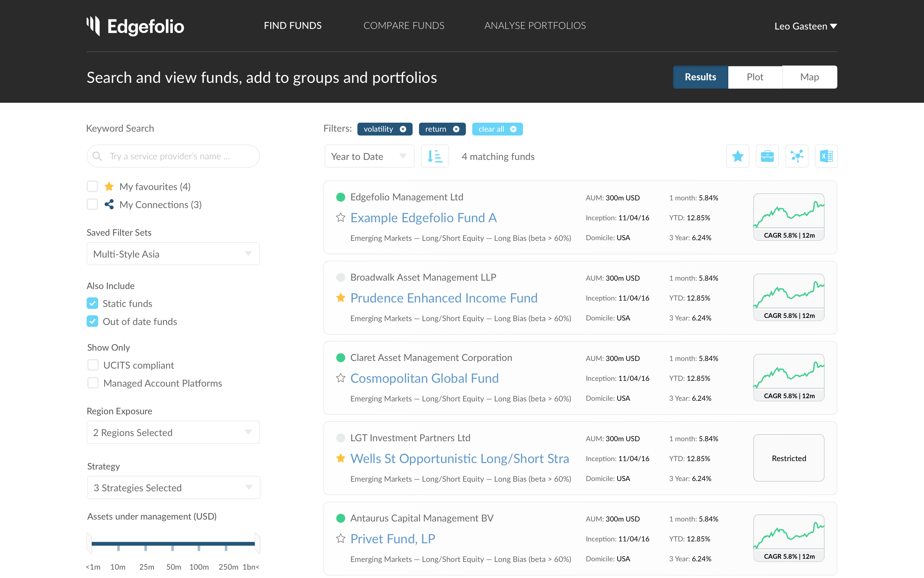The width and height of the screenshot is (924, 578).
Task: Click grey status dot for Broadwalk Asset Management
Action: (x=341, y=277)
